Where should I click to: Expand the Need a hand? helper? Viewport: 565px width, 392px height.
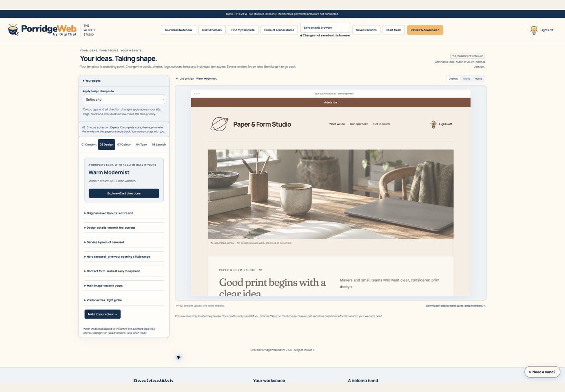click(542, 372)
